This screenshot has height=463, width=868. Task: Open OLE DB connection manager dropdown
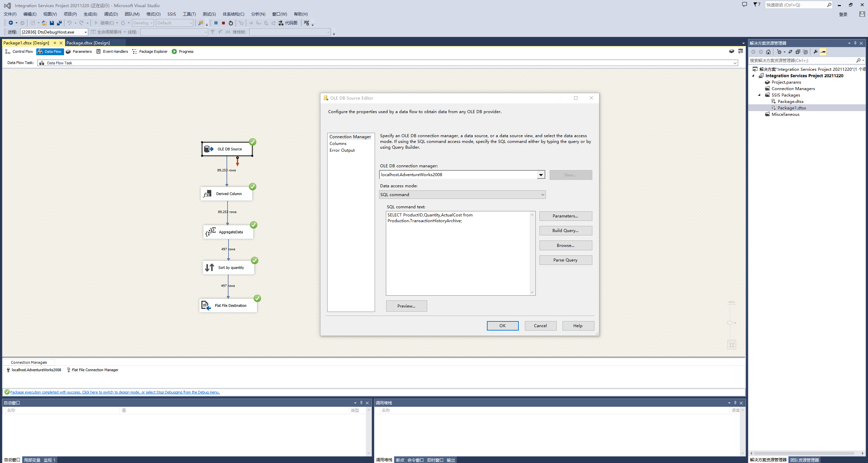541,175
